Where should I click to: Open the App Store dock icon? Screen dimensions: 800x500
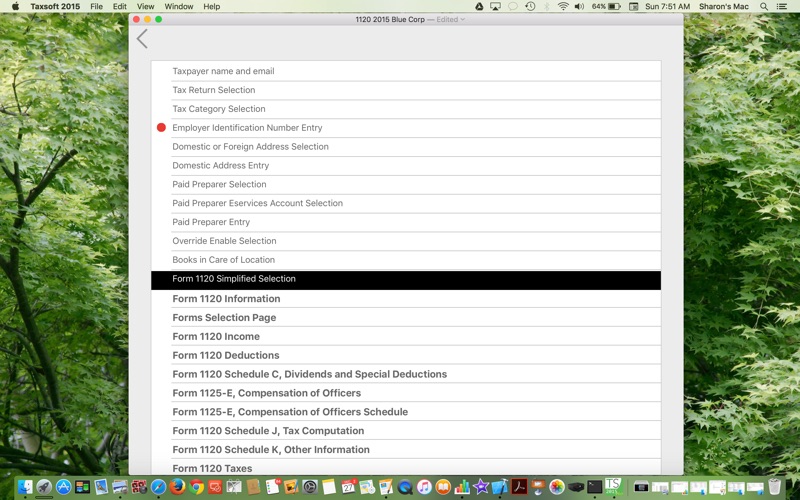(x=63, y=486)
